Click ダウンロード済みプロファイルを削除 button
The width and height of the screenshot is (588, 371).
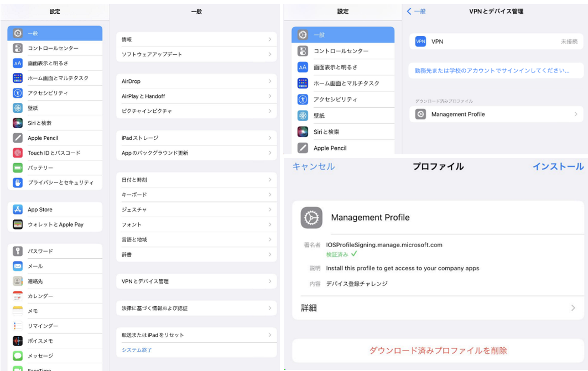point(438,351)
